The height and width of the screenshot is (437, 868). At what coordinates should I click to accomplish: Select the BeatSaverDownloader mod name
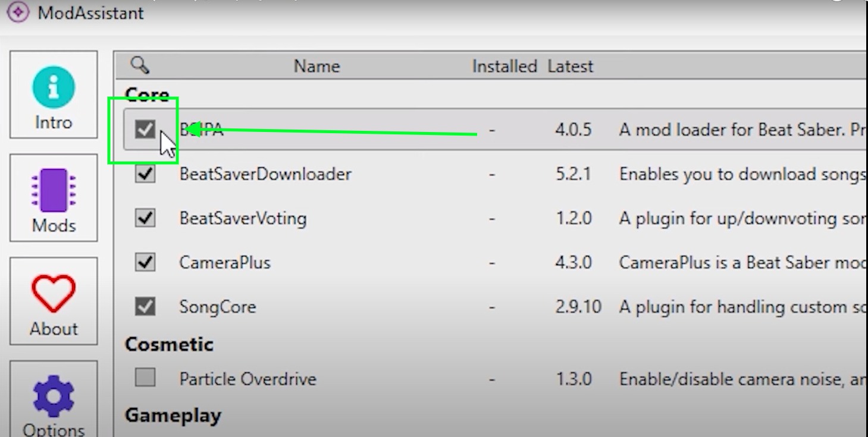click(x=265, y=174)
